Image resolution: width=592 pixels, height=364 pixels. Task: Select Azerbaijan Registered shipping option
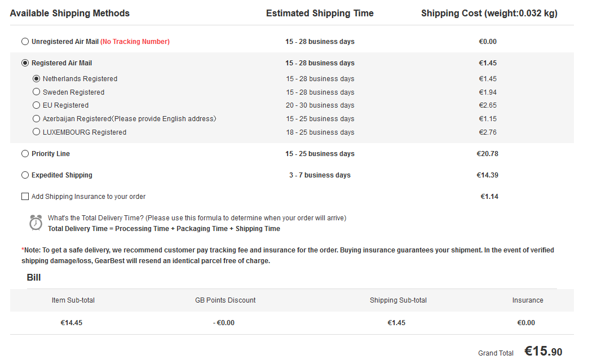click(x=36, y=119)
